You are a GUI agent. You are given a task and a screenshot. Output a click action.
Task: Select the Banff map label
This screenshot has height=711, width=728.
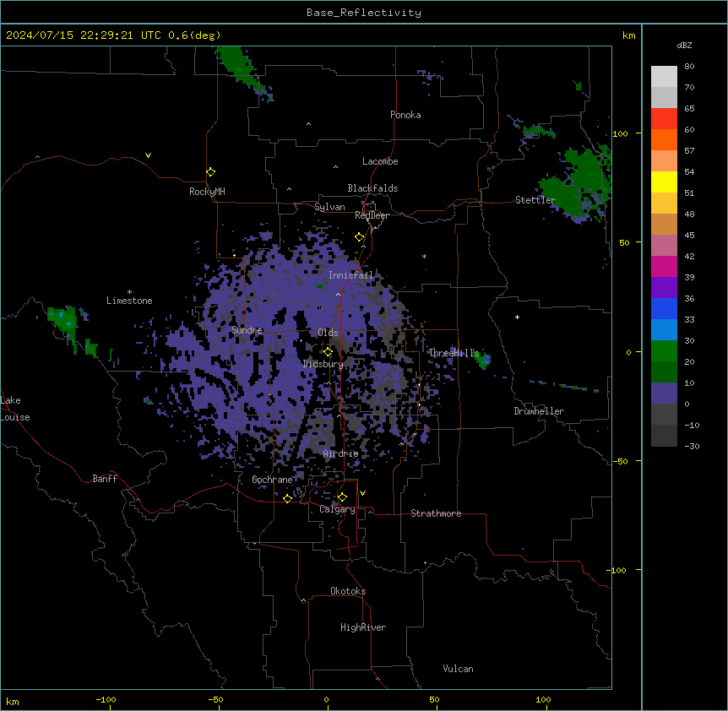(x=105, y=479)
